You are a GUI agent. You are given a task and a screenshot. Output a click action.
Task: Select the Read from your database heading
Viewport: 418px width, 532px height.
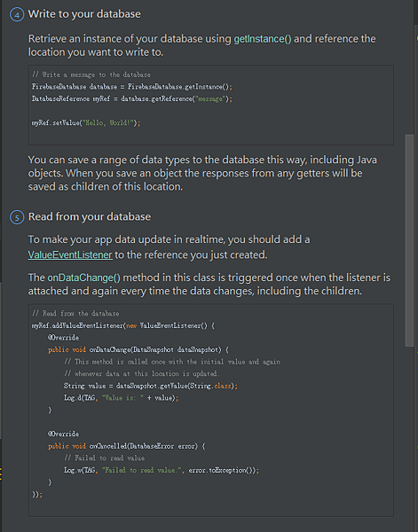pyautogui.click(x=90, y=216)
